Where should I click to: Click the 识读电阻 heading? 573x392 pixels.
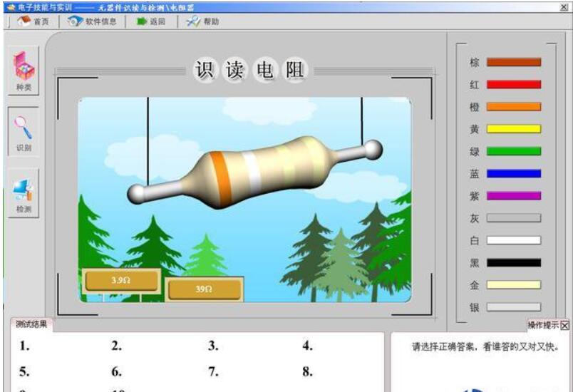pos(250,69)
